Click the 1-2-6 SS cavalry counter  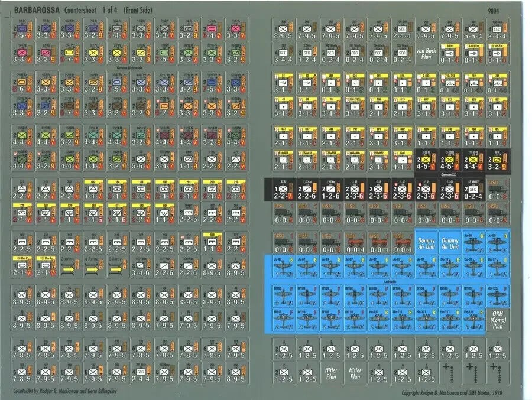tap(331, 190)
